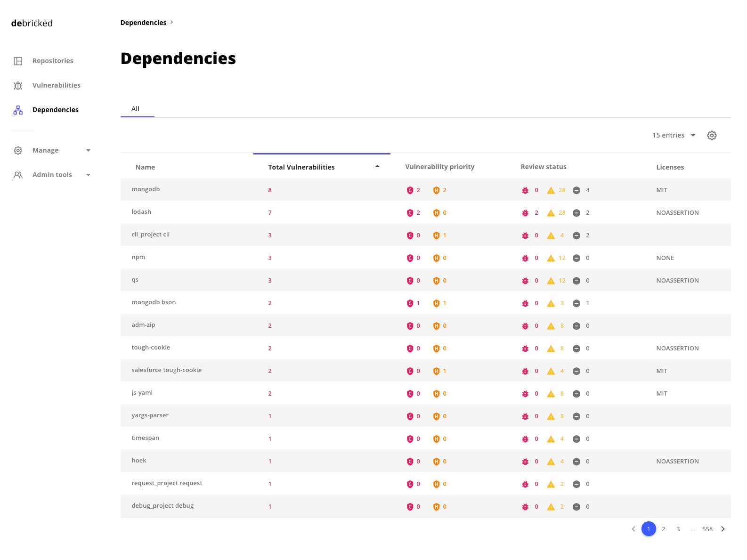Open the js-yaml dependency
The height and width of the screenshot is (560, 747).
tap(142, 393)
